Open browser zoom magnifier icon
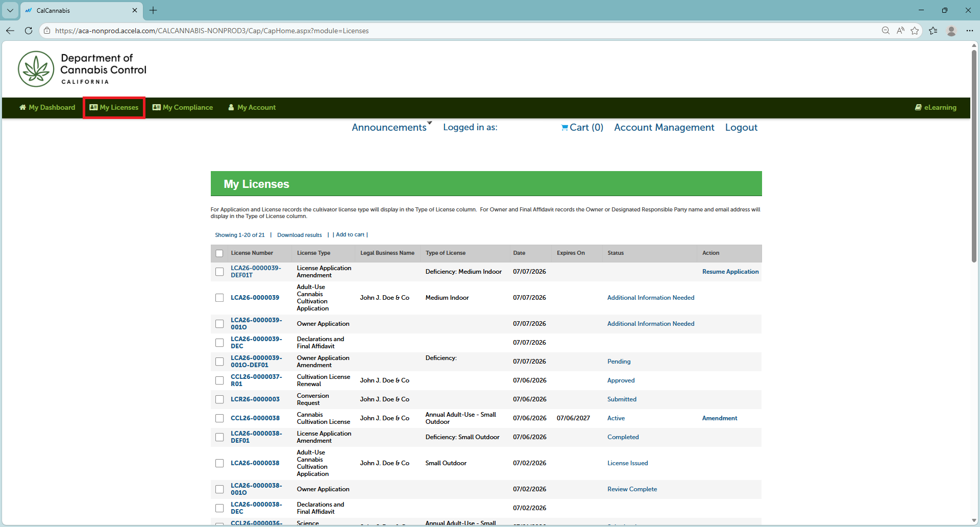980x527 pixels. (x=886, y=31)
